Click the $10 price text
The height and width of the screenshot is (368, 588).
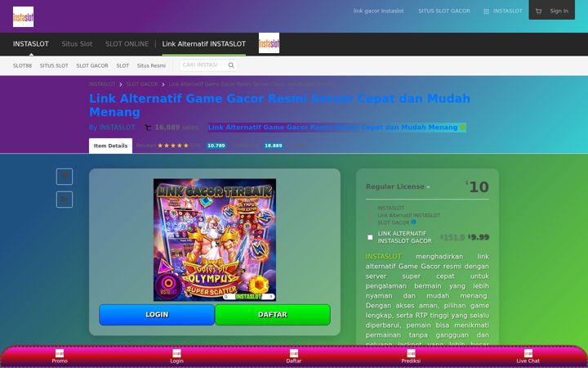pos(478,186)
